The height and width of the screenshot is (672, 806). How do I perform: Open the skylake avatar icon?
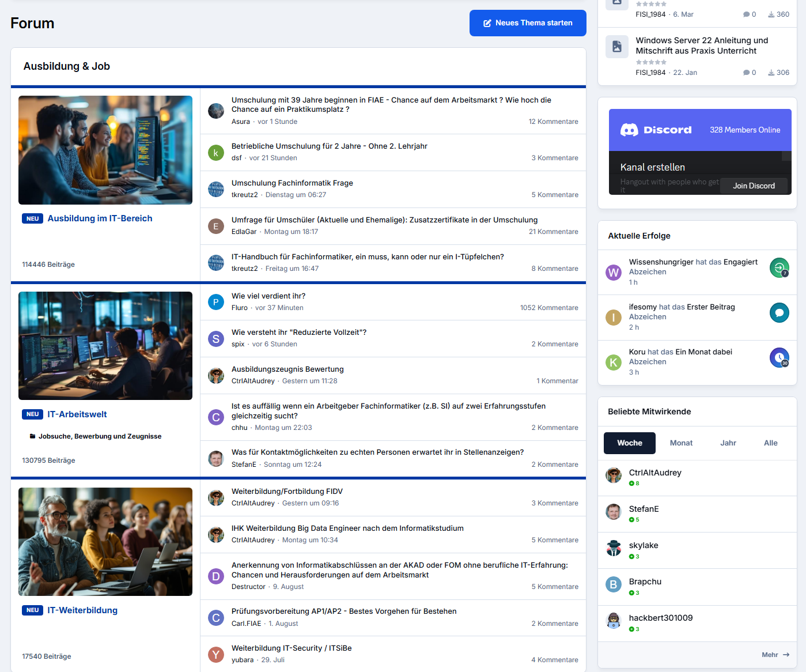click(x=614, y=548)
